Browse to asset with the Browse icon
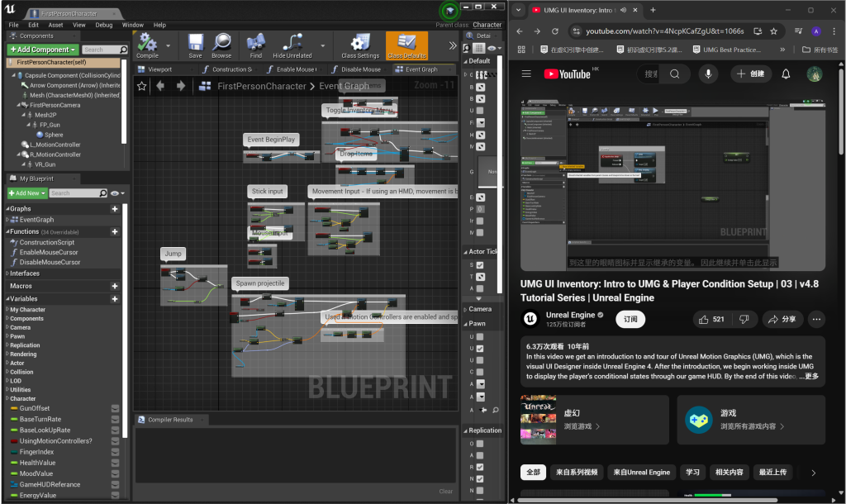 click(221, 45)
